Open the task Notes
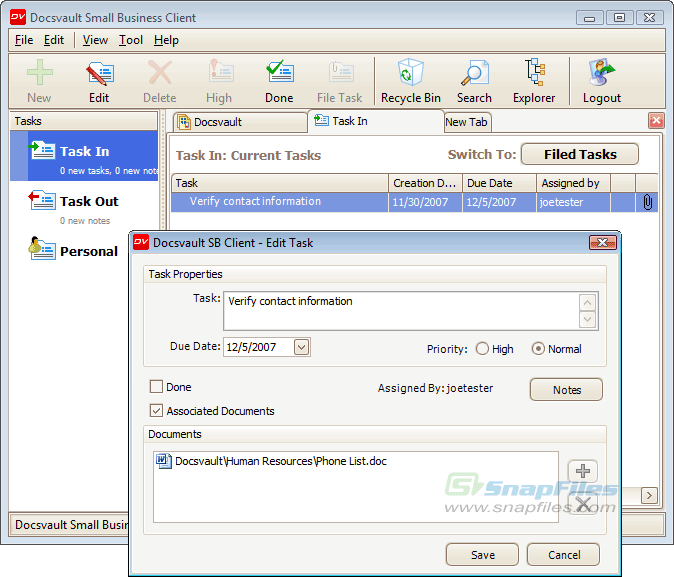 [x=567, y=390]
